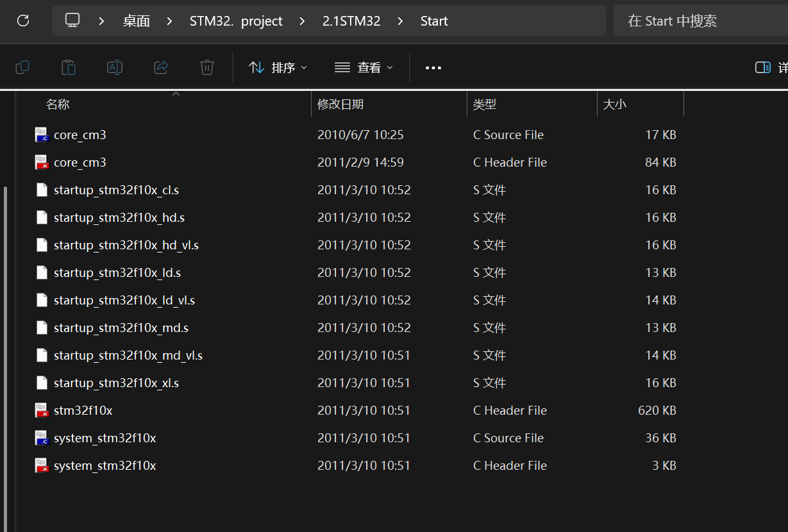Image resolution: width=788 pixels, height=532 pixels.
Task: Click the core_cm3 C Source File icon
Action: pyautogui.click(x=42, y=135)
